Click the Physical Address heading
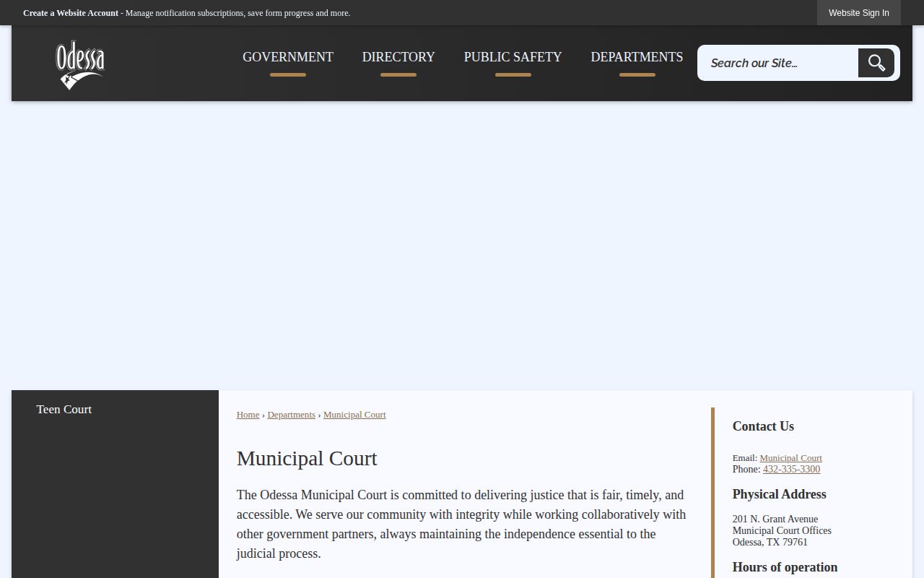Viewport: 924px width, 578px height. tap(779, 494)
